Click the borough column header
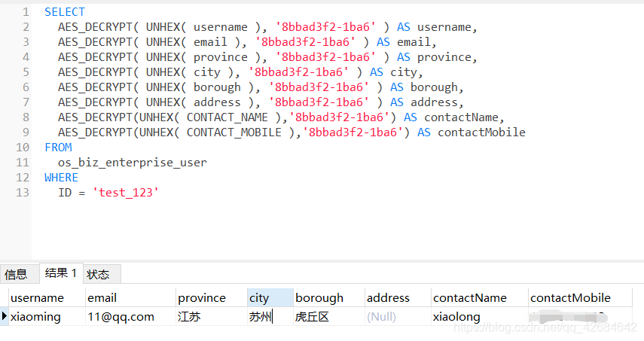Image resolution: width=644 pixels, height=341 pixels. point(328,297)
